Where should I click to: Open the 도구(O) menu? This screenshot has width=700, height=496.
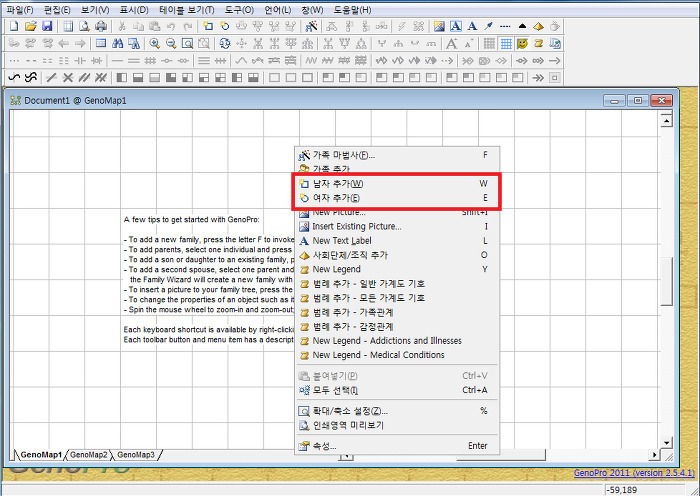(239, 10)
